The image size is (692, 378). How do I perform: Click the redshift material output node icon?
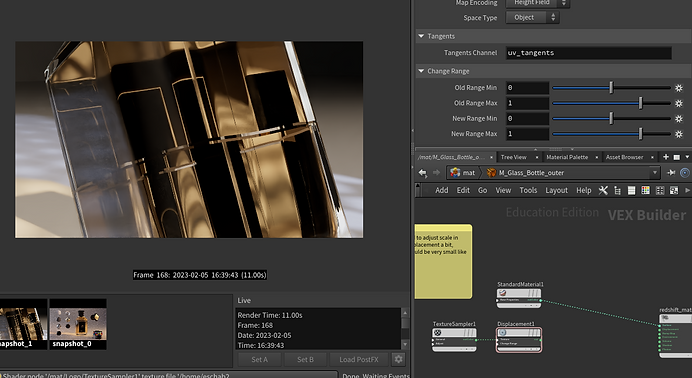pyautogui.click(x=665, y=318)
